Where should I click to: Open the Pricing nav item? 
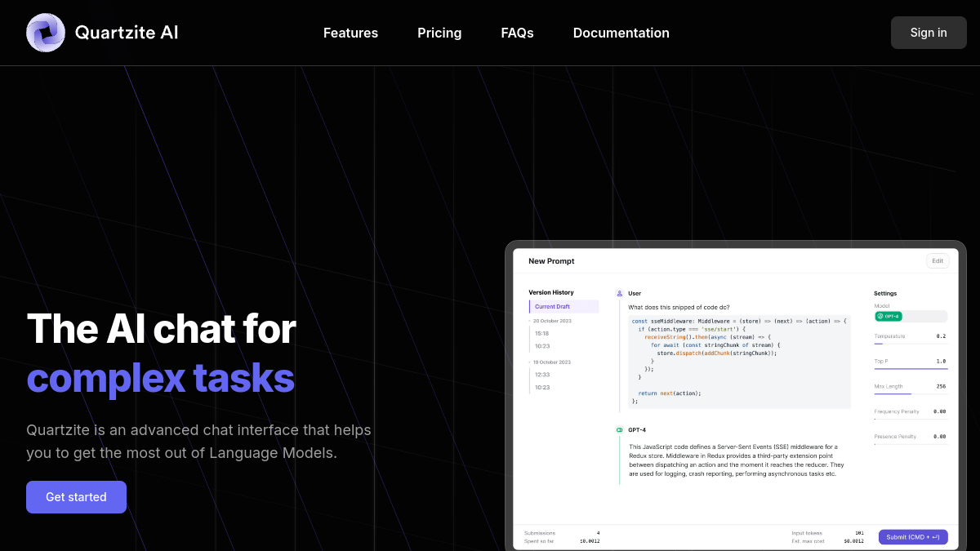click(x=439, y=33)
